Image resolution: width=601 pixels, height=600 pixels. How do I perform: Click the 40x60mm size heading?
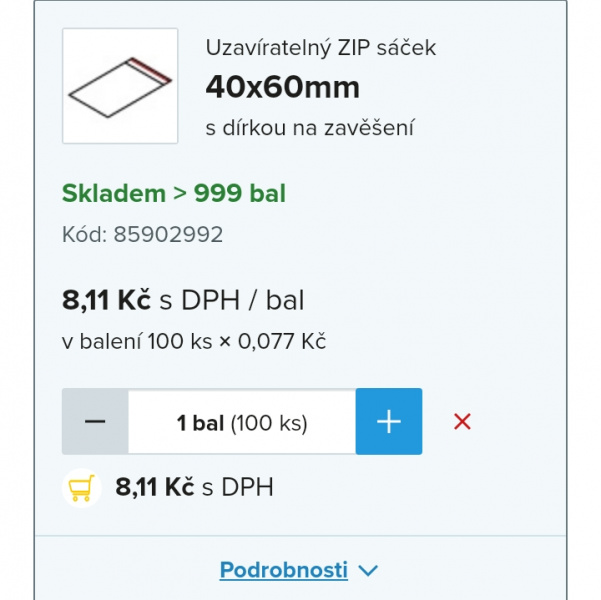tap(283, 87)
